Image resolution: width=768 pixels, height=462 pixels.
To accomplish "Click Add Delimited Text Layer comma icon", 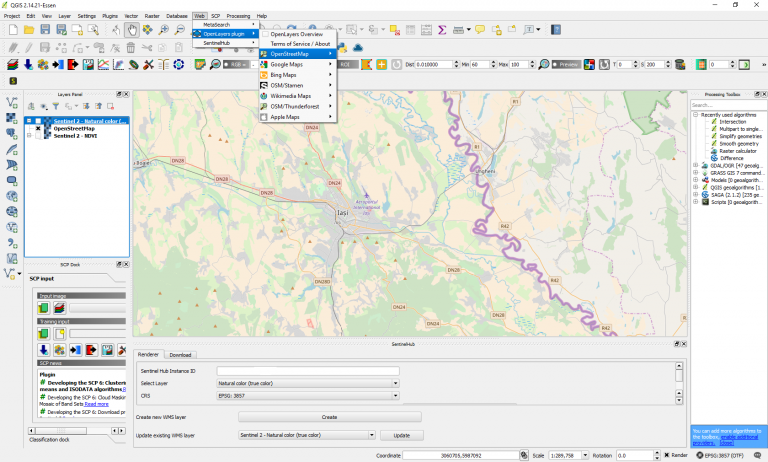I will 12,243.
